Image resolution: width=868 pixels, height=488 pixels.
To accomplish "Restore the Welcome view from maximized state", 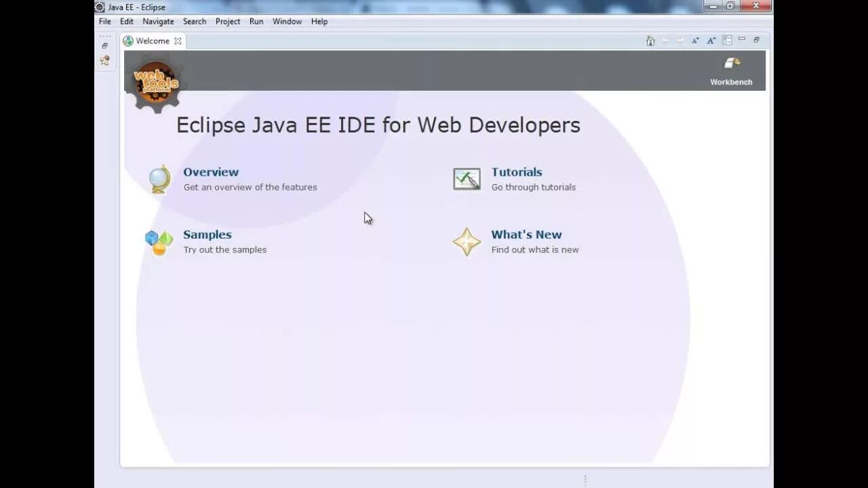I will pyautogui.click(x=757, y=40).
